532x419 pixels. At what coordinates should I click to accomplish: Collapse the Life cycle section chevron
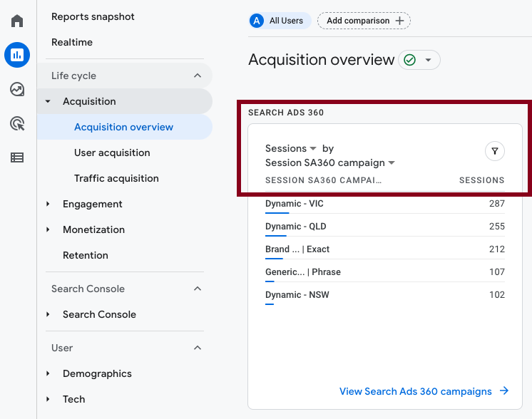[x=198, y=76]
